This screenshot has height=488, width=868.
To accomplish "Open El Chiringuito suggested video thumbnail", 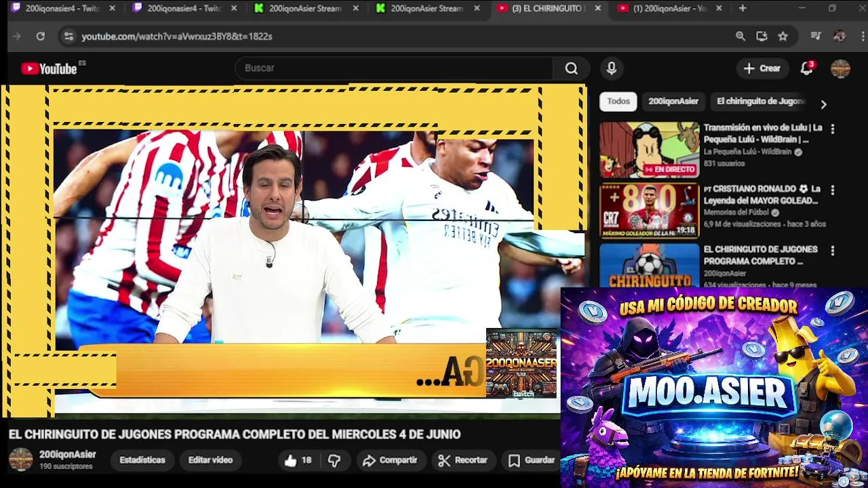I will (649, 265).
